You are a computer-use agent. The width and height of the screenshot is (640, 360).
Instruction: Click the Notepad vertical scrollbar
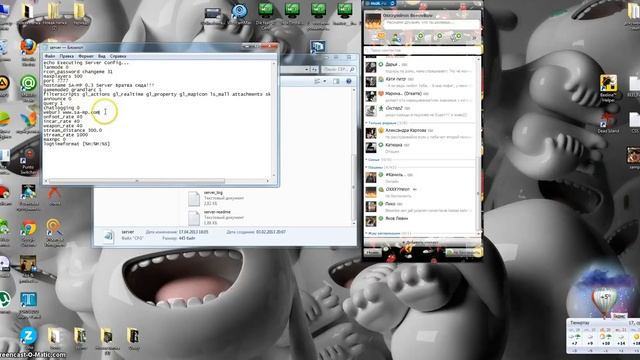pos(274,119)
